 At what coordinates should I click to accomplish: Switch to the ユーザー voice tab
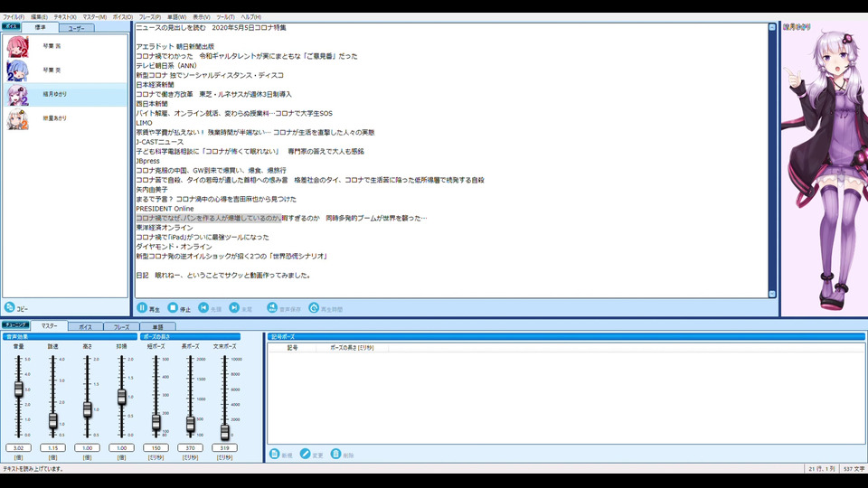tap(76, 28)
